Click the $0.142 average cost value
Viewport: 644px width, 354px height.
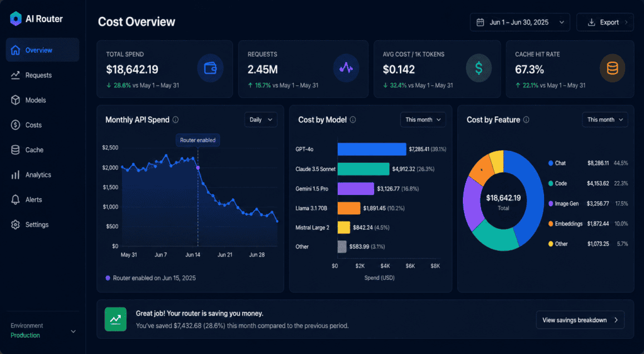399,69
